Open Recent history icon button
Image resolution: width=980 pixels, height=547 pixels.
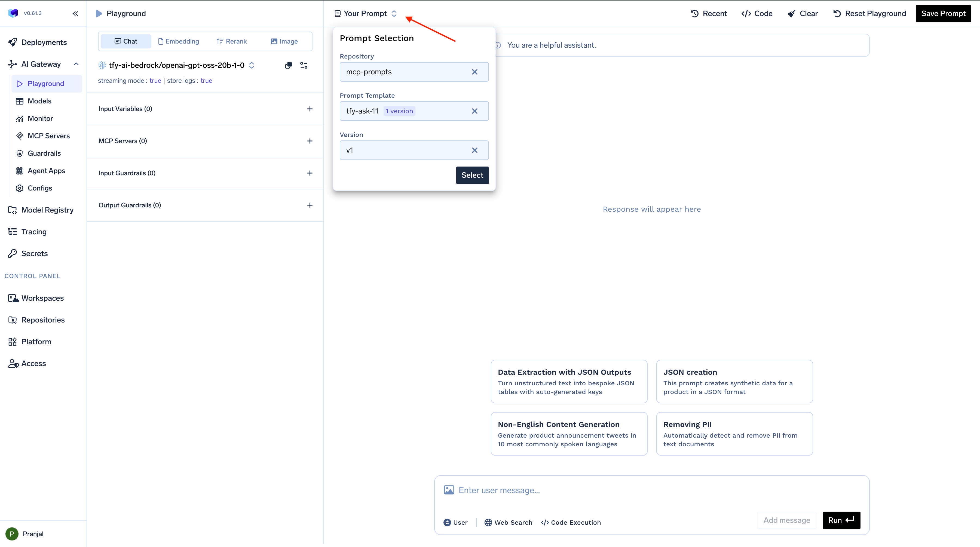[708, 14]
